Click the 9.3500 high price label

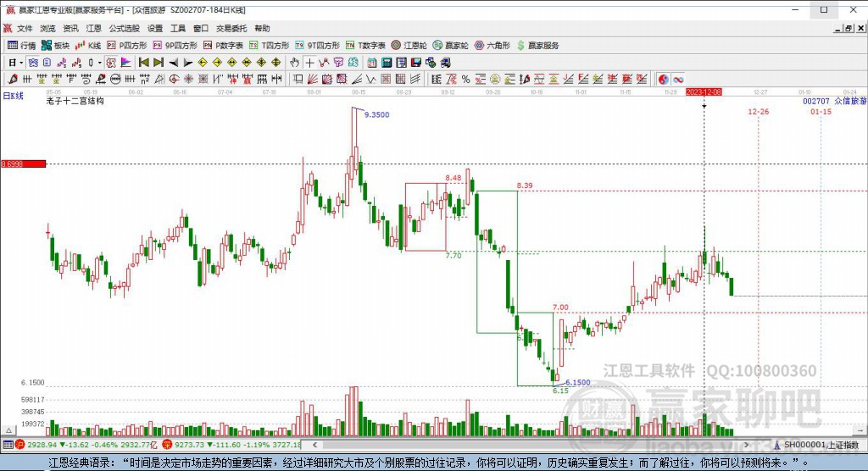(x=376, y=114)
